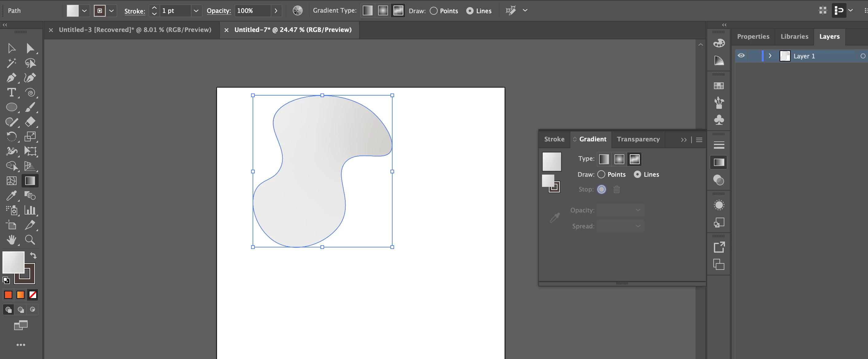Screen dimensions: 868x359
Task: Delete gradient stop with trash icon
Action: click(x=616, y=189)
